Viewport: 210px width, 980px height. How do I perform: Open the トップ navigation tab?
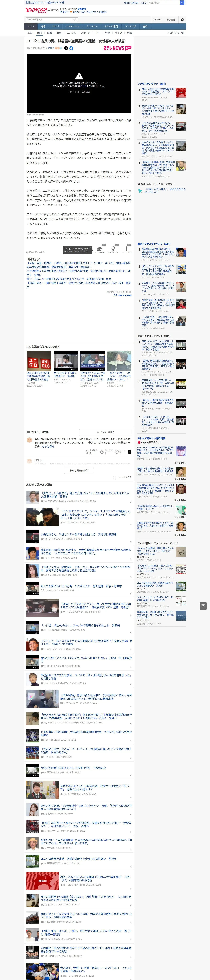pyautogui.click(x=31, y=27)
